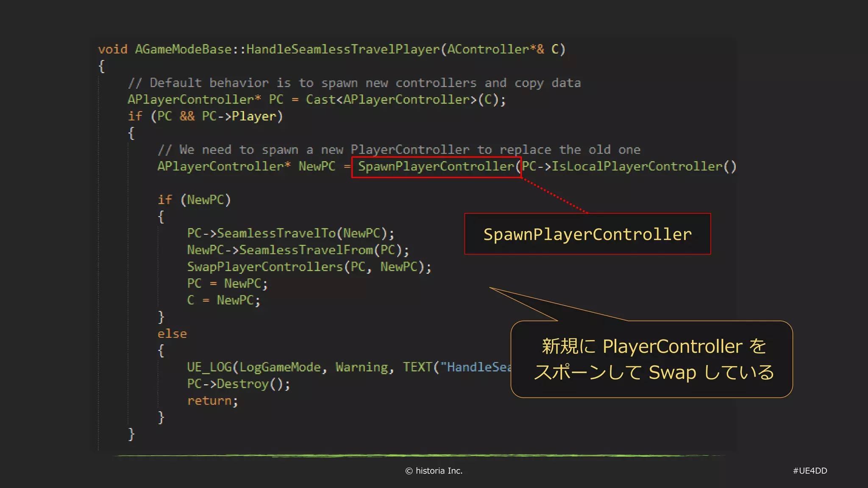This screenshot has height=488, width=868.
Task: Click the 'if (NewPC)' statement
Action: (194, 200)
